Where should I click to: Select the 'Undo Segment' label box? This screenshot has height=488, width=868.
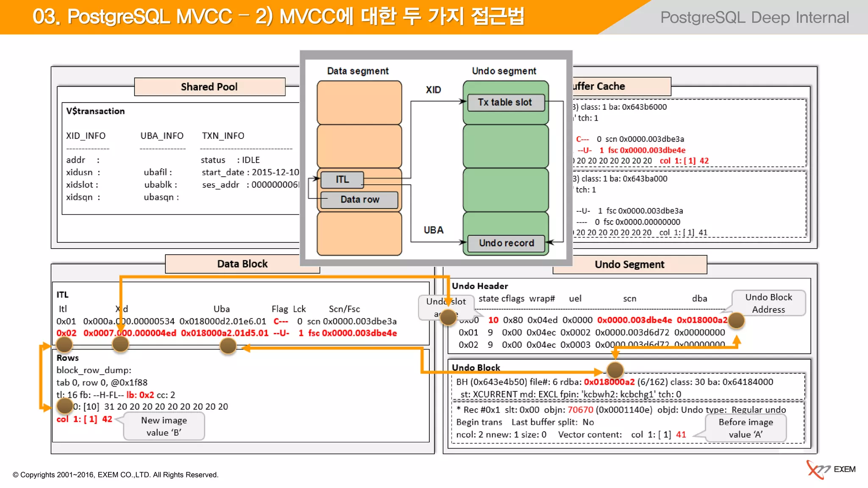pos(630,265)
